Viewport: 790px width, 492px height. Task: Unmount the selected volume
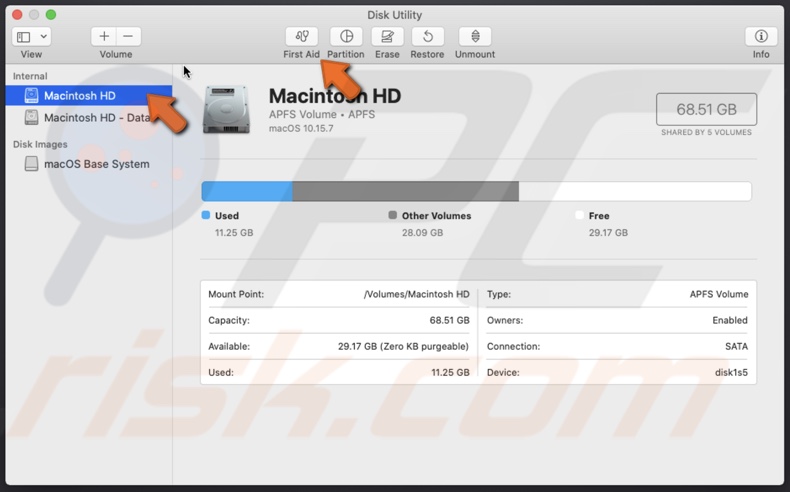tap(475, 37)
